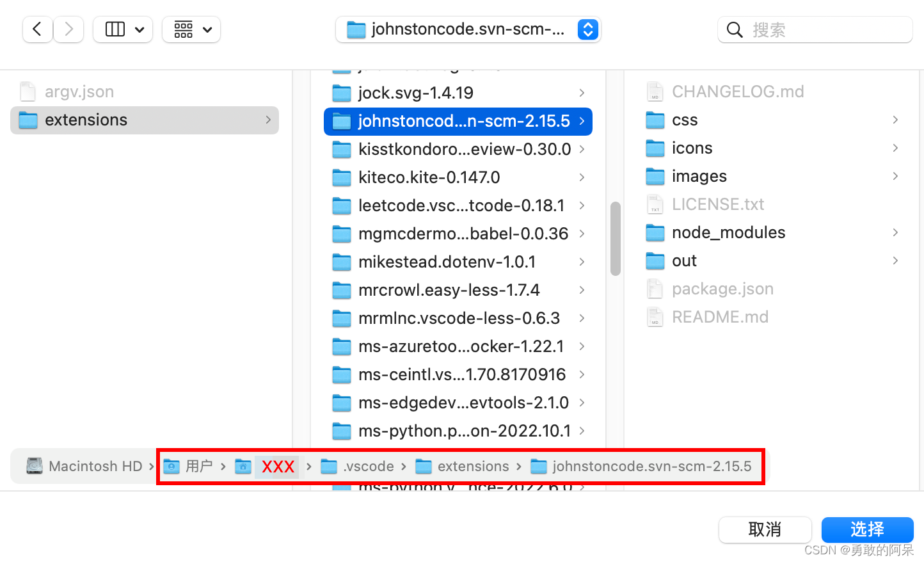Open the css folder
The height and width of the screenshot is (562, 924).
point(772,120)
